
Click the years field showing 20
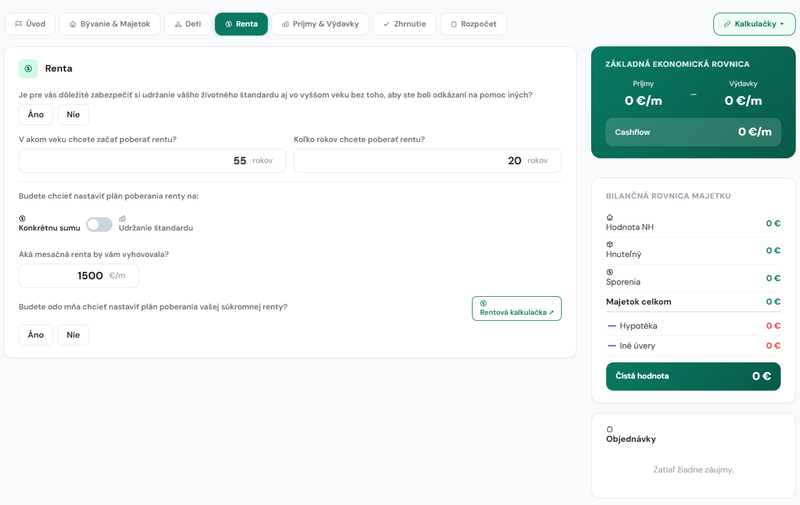tap(428, 161)
